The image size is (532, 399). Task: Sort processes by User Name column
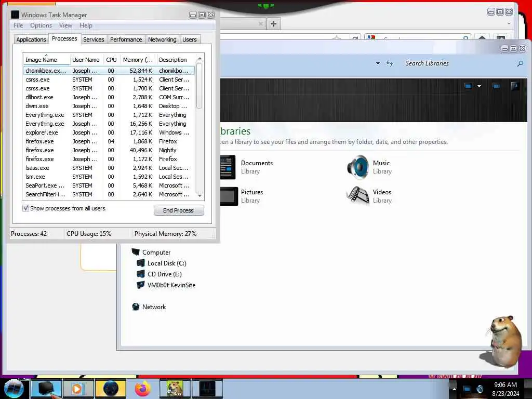pos(86,60)
